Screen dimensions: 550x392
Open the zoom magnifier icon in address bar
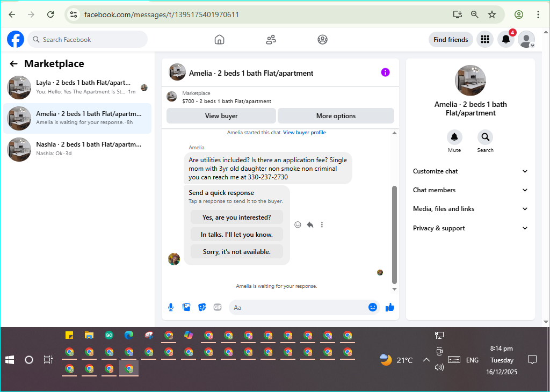point(474,14)
